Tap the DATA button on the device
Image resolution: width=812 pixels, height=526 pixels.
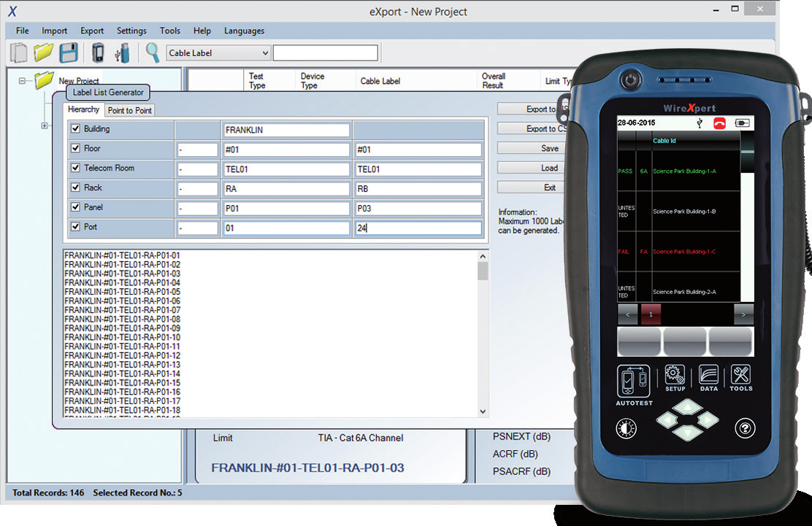tap(708, 378)
